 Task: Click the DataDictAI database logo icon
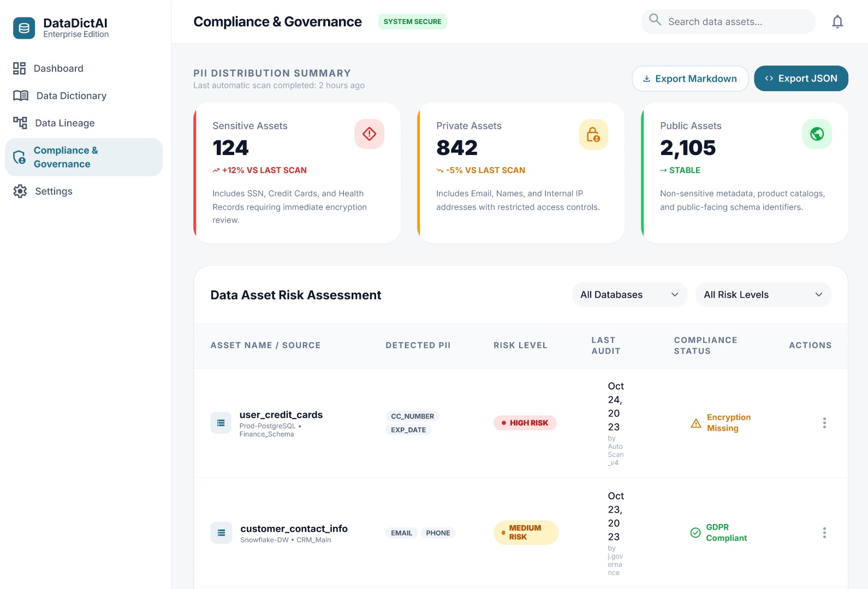24,28
